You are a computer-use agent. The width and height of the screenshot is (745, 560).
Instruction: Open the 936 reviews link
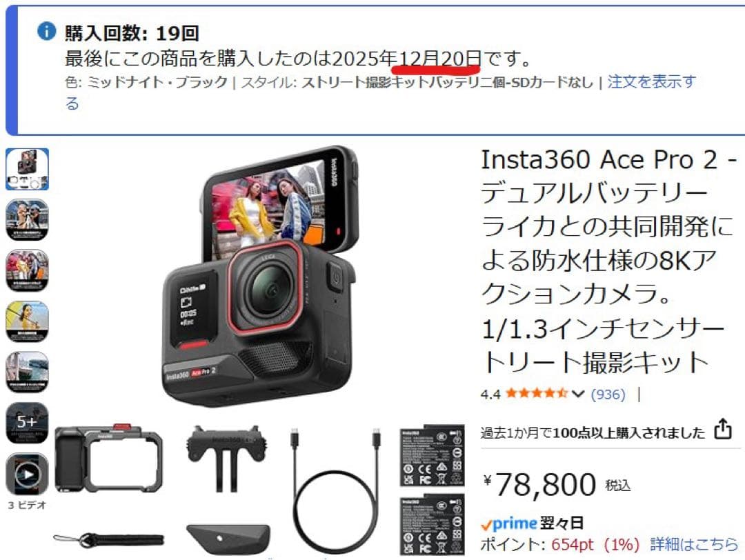click(x=608, y=394)
